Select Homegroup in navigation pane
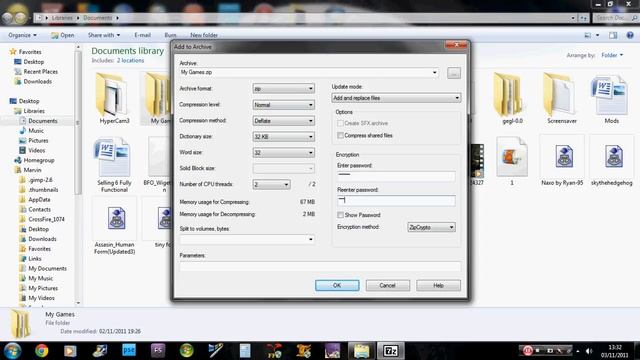640x360 pixels. point(38,160)
